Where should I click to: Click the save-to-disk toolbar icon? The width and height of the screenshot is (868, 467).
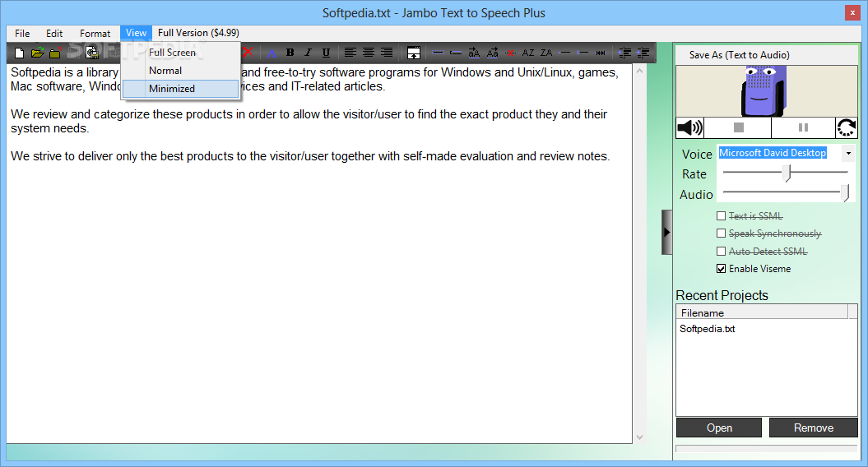pos(92,53)
